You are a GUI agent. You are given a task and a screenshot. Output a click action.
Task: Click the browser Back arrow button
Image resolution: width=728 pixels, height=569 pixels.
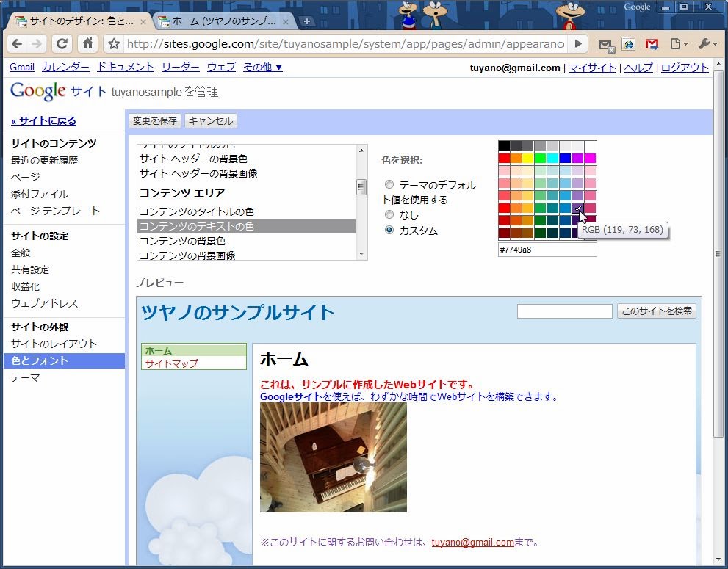point(17,44)
